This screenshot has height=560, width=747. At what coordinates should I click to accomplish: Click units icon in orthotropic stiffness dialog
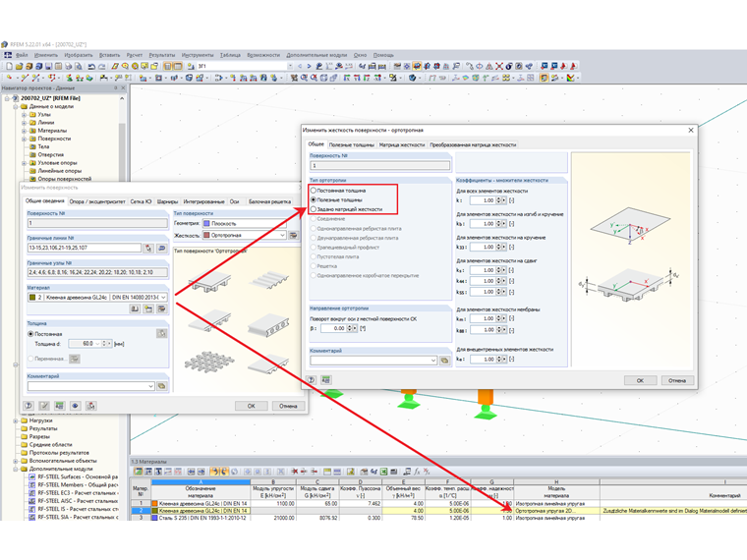point(326,380)
